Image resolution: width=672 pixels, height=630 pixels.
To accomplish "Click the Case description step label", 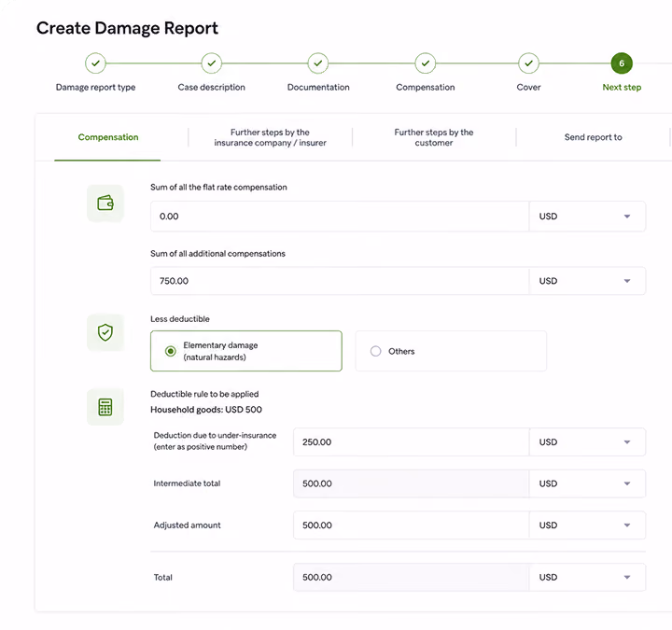I will point(212,88).
